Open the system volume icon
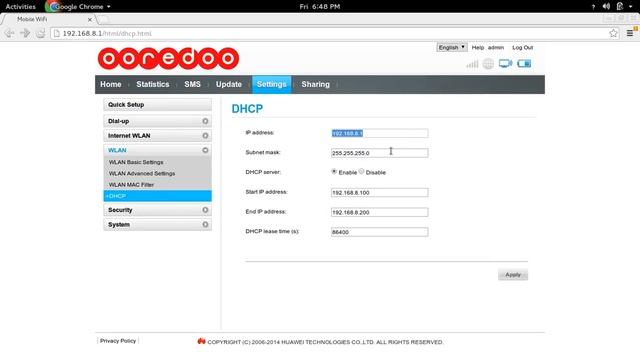 tap(606, 7)
